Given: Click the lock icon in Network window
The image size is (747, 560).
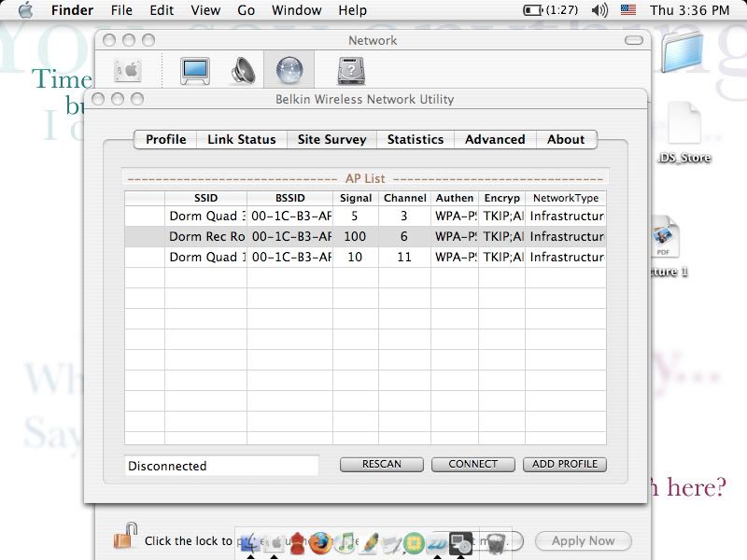Looking at the screenshot, I should click(125, 535).
